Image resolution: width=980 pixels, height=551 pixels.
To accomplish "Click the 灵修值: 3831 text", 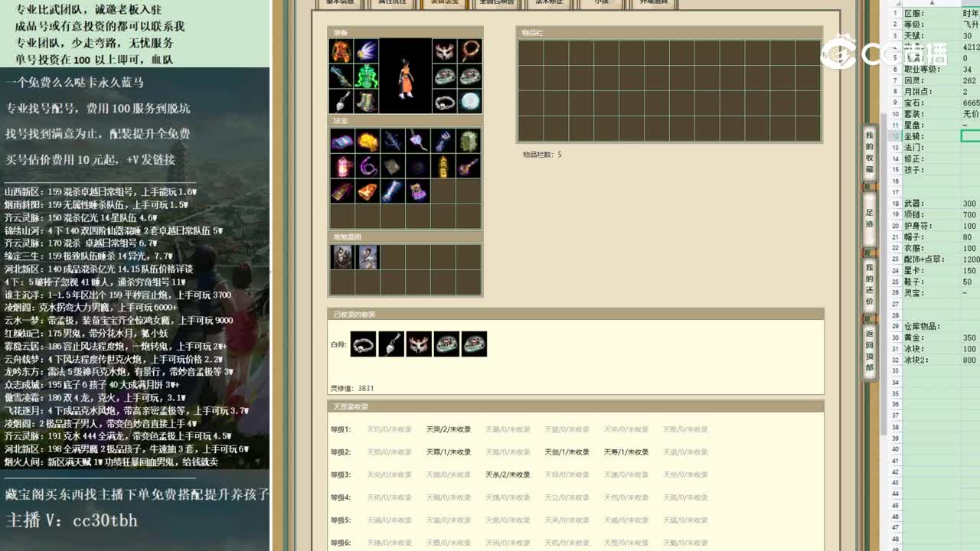I will click(x=352, y=389).
